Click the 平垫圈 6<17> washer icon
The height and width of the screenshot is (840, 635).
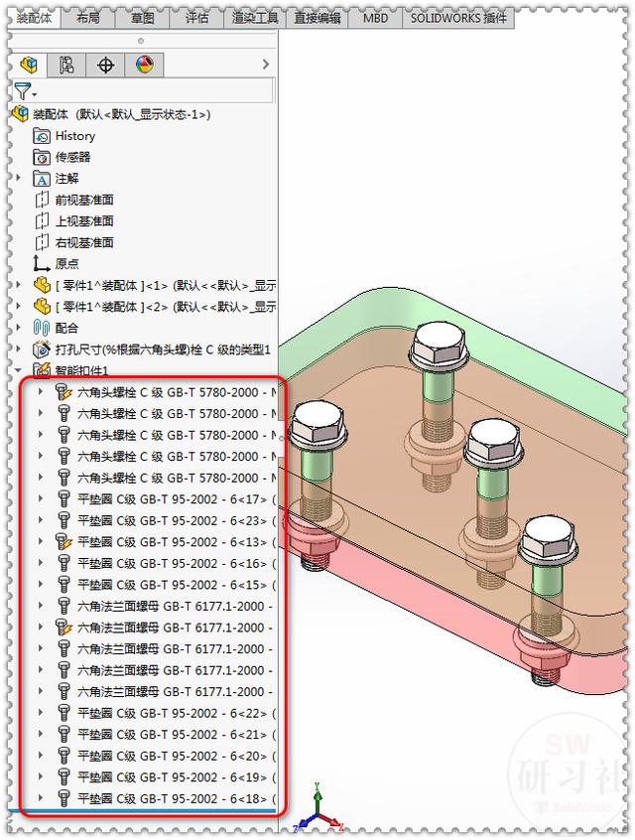click(63, 499)
